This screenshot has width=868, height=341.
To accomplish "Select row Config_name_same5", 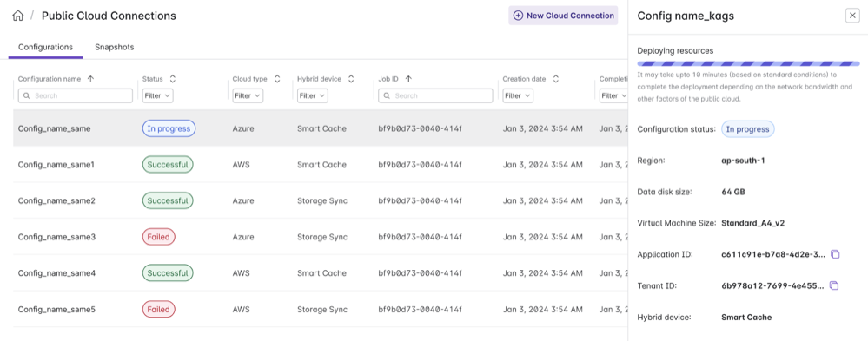I will (x=321, y=310).
